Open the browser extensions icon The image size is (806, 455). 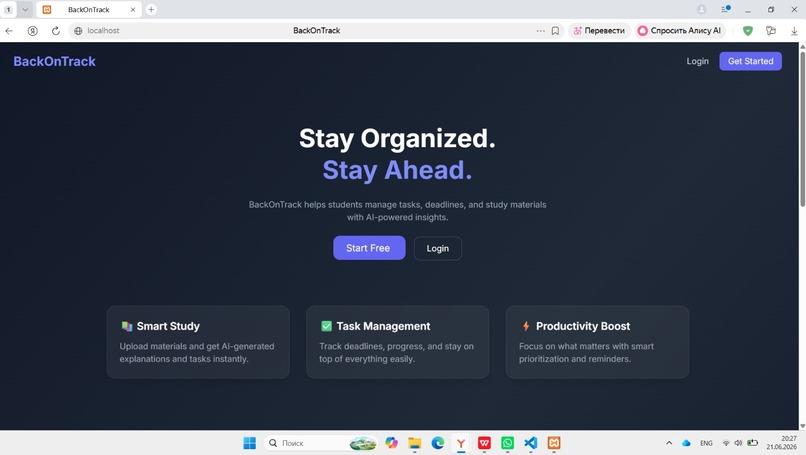(771, 31)
